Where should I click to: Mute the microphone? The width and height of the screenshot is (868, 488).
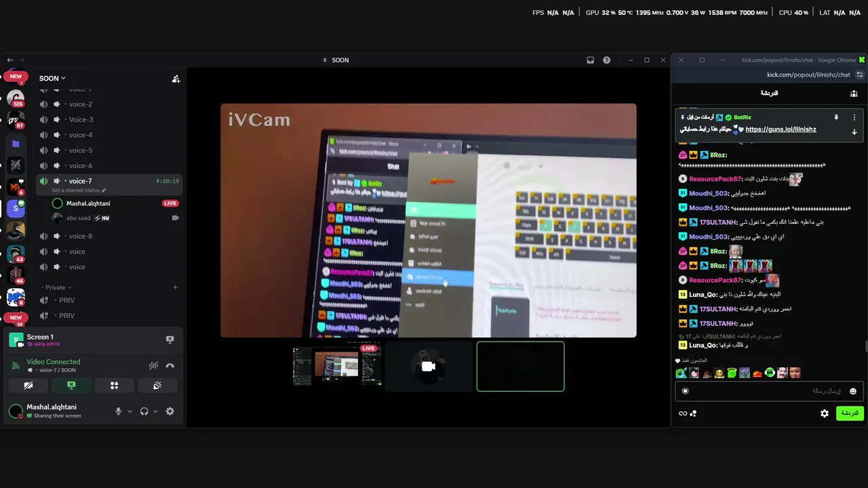click(118, 411)
